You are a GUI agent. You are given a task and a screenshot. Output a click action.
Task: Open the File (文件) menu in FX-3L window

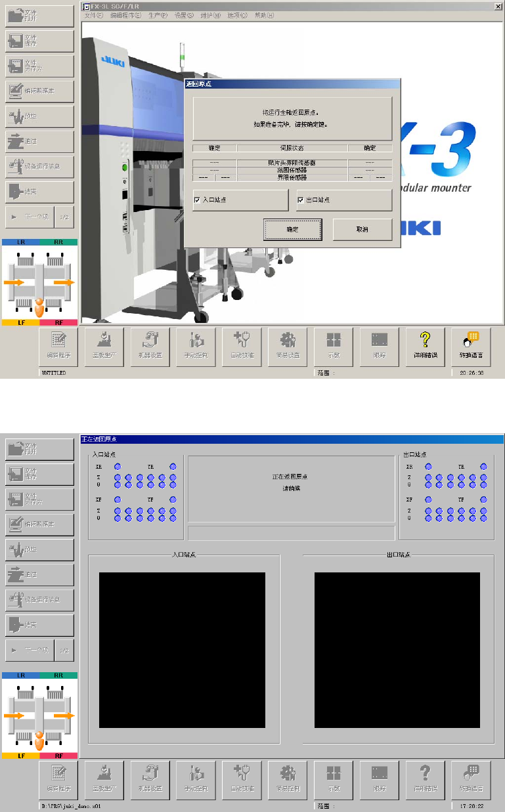(94, 14)
